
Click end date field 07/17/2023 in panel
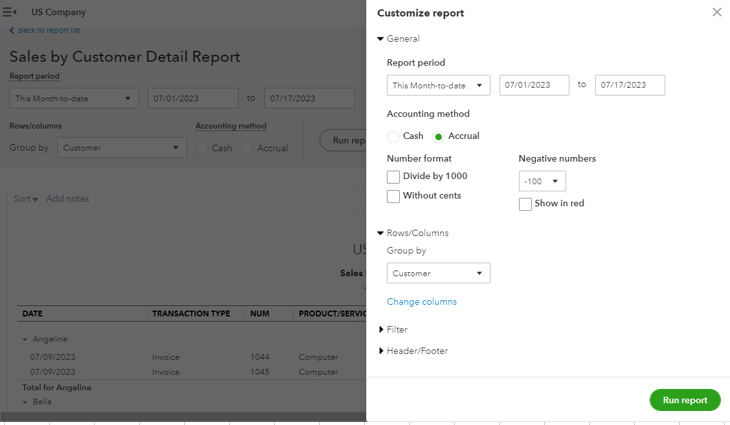629,85
